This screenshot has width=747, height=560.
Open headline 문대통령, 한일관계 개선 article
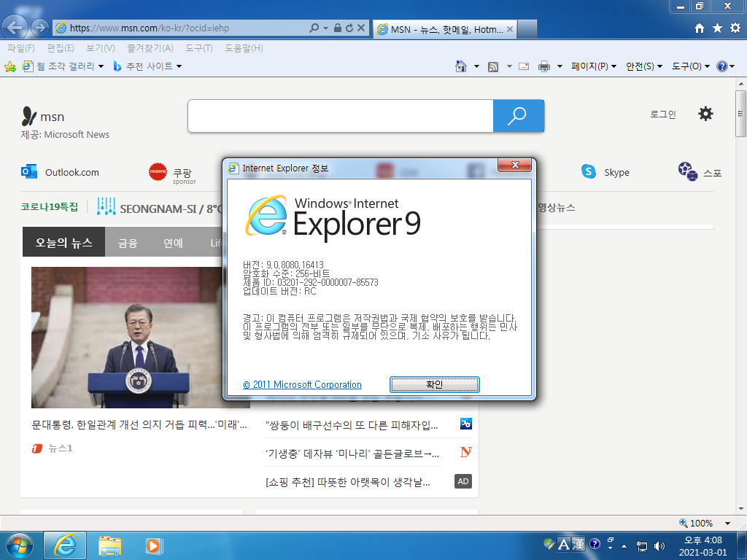139,425
